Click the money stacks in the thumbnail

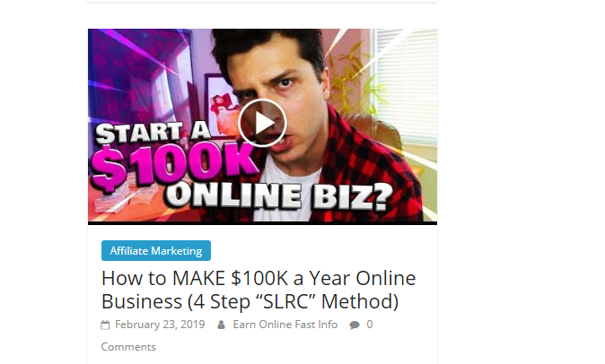coord(126,198)
